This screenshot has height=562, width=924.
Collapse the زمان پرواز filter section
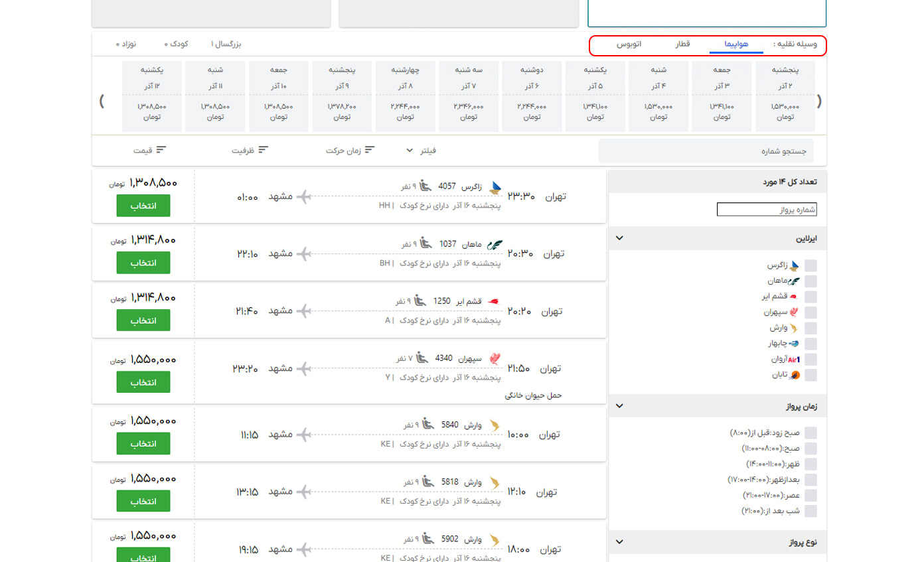click(x=619, y=406)
